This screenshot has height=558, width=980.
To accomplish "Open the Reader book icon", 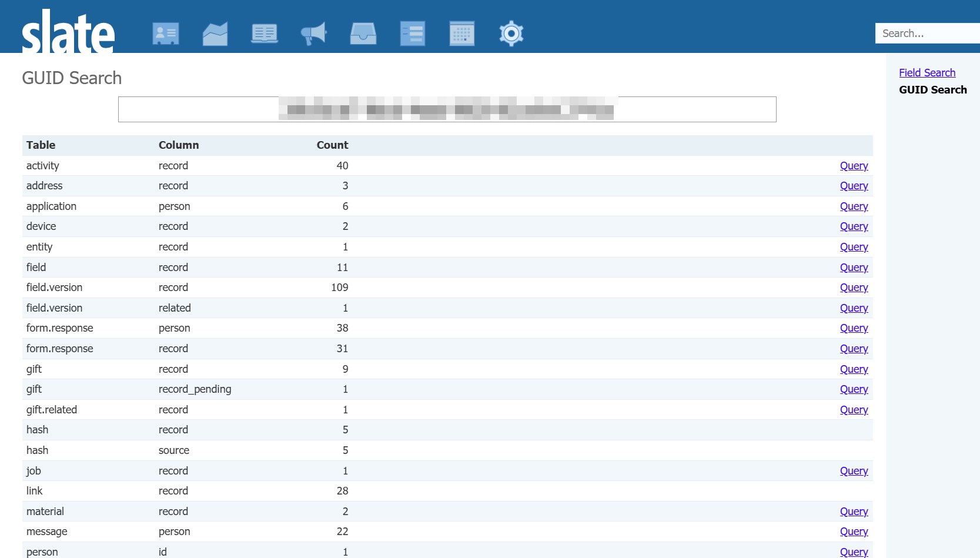I will click(x=265, y=34).
